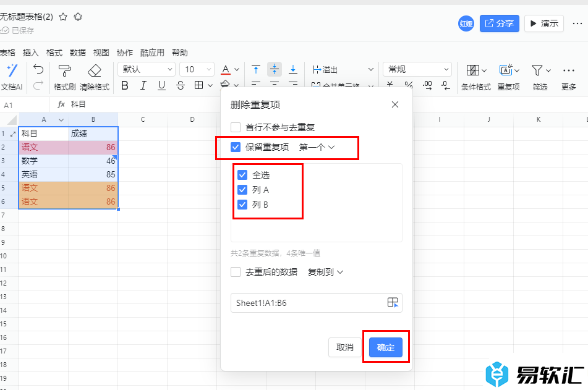The width and height of the screenshot is (588, 390).
Task: Activate the format painter tool
Action: click(x=64, y=78)
